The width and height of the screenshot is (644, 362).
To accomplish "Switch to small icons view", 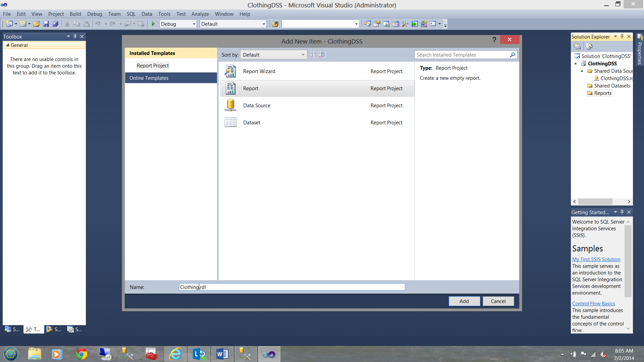I will pyautogui.click(x=313, y=55).
